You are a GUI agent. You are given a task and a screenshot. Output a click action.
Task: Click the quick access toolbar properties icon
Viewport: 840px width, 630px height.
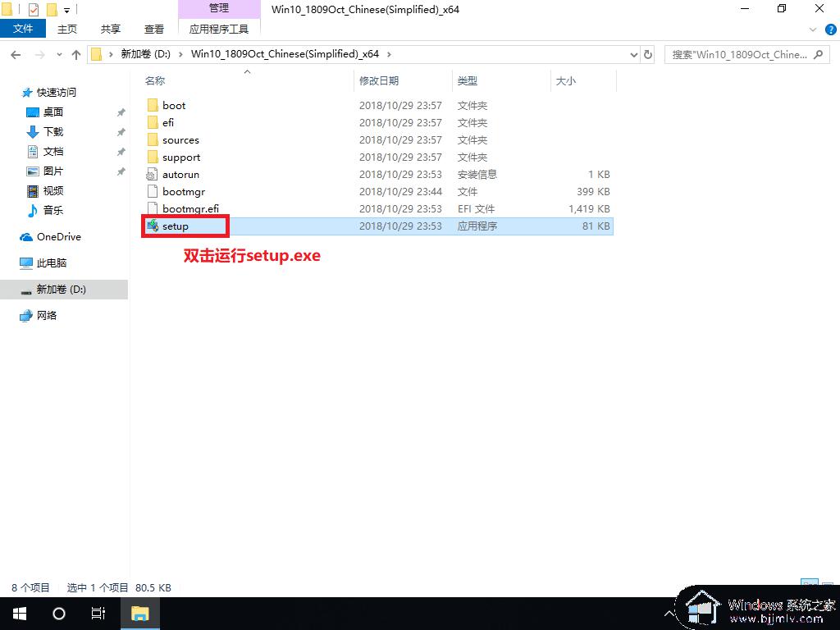33,9
